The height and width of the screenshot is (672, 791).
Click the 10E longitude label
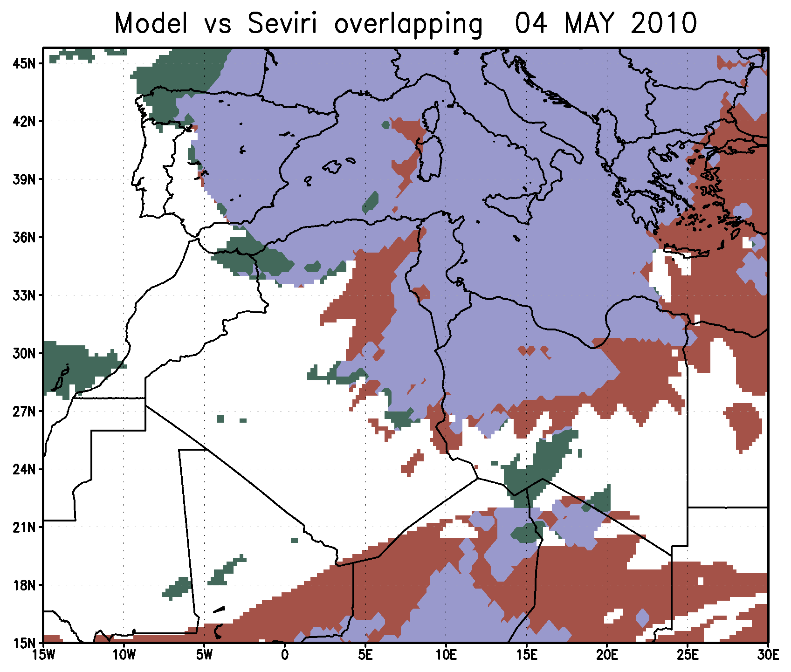(446, 655)
